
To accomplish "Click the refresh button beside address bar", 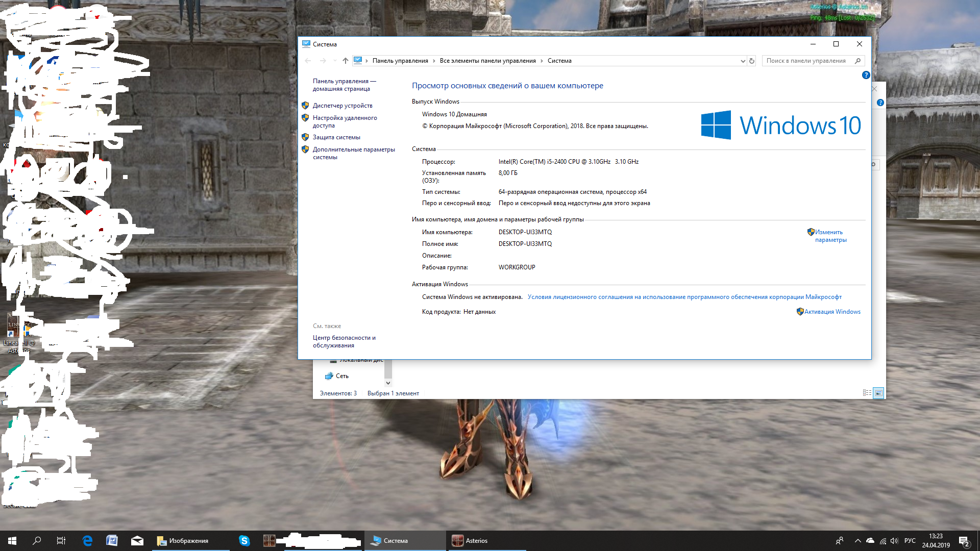I will [x=752, y=61].
